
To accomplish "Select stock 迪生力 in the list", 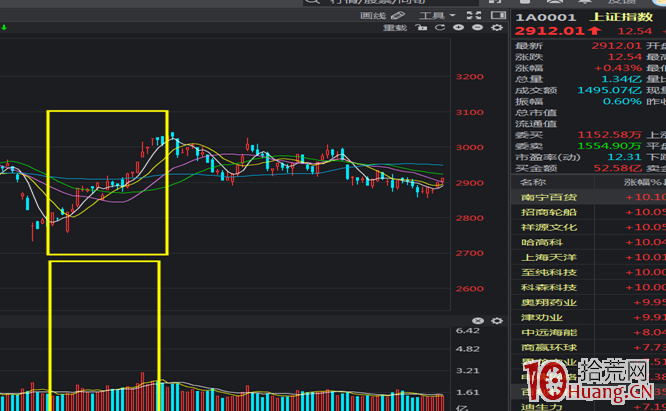I will 542,407.
